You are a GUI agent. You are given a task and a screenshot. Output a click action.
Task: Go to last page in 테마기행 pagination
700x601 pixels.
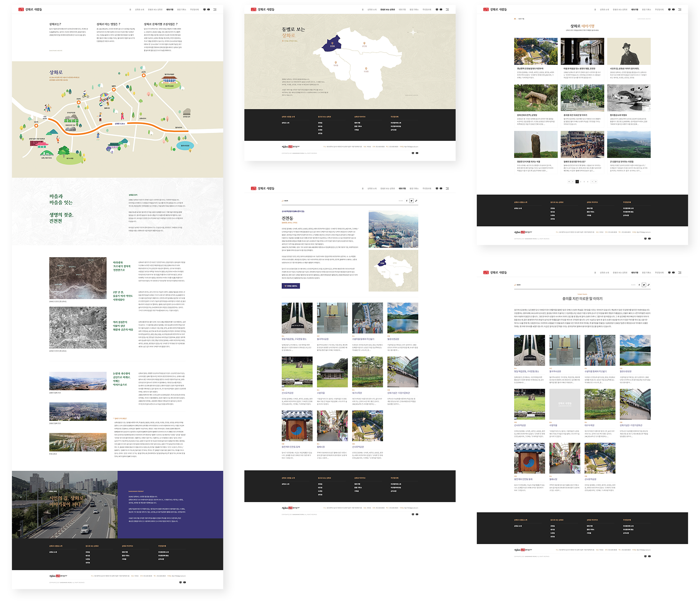click(596, 182)
